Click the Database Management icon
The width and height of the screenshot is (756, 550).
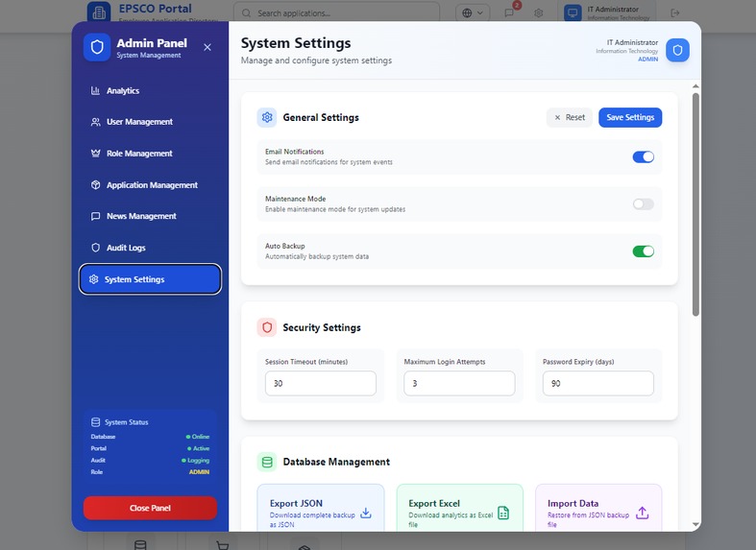click(x=267, y=462)
